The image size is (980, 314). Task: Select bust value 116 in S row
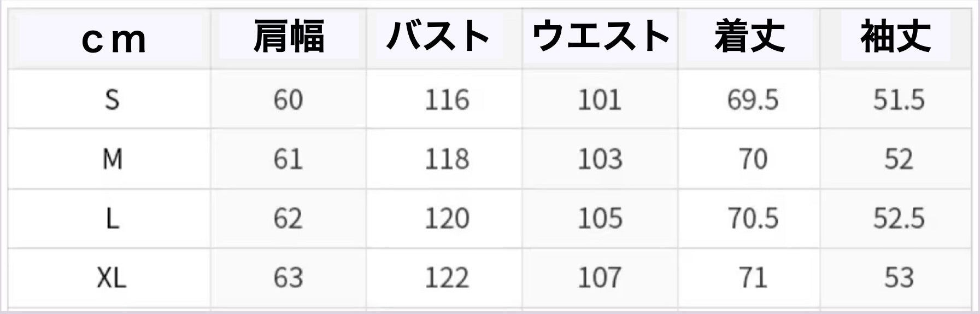click(x=447, y=100)
